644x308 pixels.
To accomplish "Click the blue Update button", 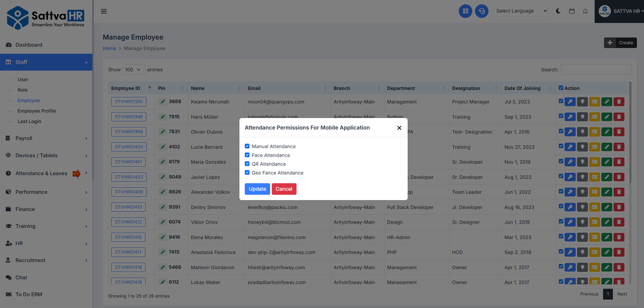I will pyautogui.click(x=257, y=189).
